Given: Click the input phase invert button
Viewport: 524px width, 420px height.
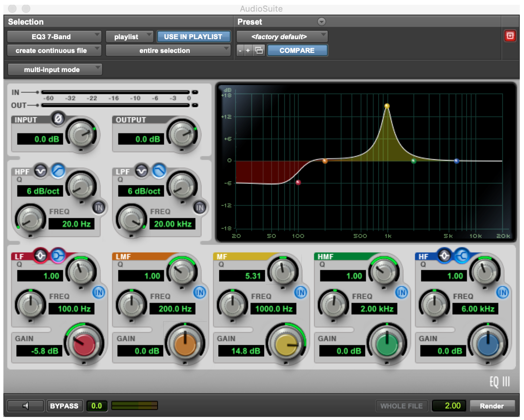Looking at the screenshot, I should pyautogui.click(x=58, y=119).
